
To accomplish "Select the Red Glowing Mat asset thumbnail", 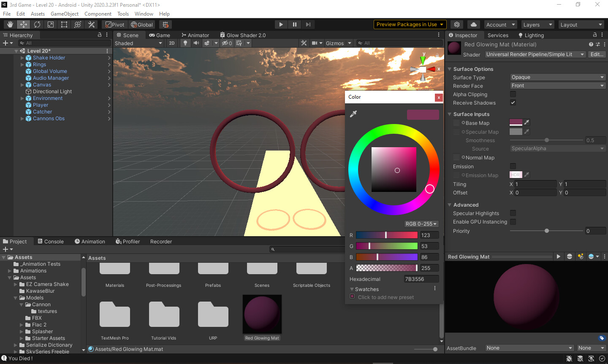I will (x=262, y=314).
